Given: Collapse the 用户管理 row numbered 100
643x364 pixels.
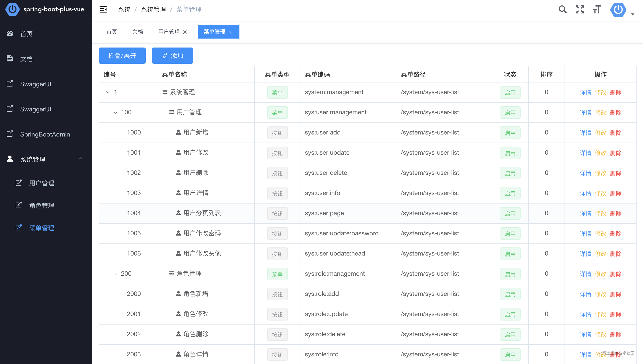Looking at the screenshot, I should 115,112.
